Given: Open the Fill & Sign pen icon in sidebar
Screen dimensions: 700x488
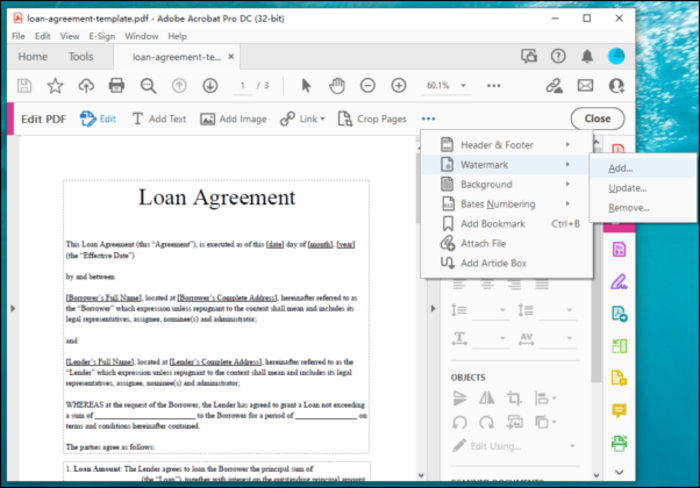Looking at the screenshot, I should (619, 281).
